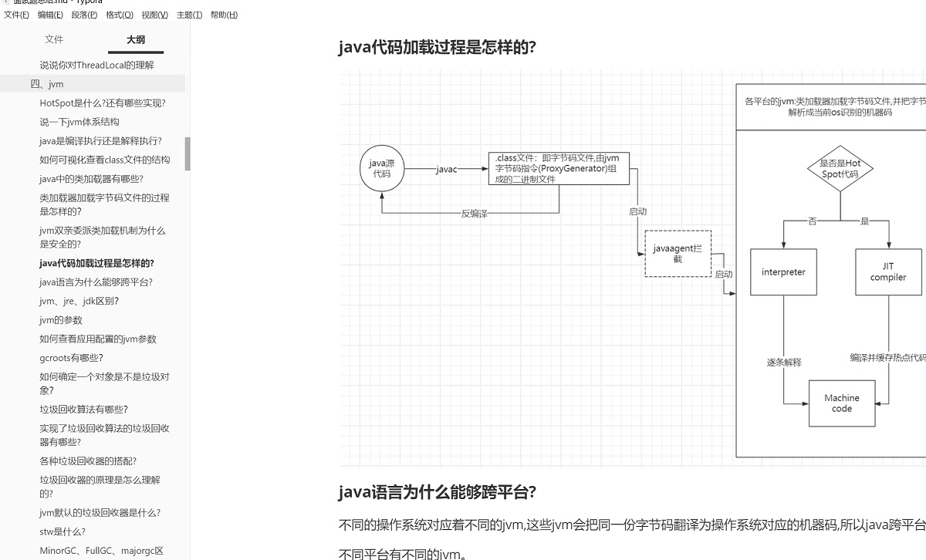The height and width of the screenshot is (560, 926).
Task: Jump to jvm、jre、jdk区别?
Action: 79,301
